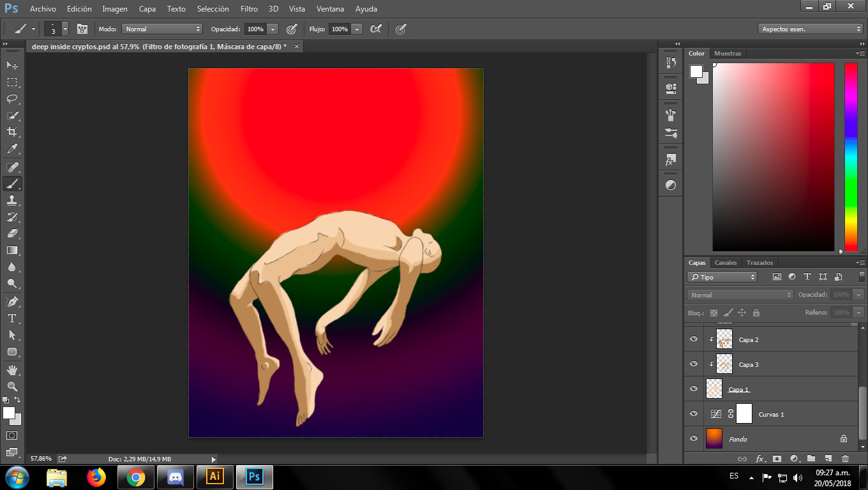Open Illustrator from the Windows taskbar
The width and height of the screenshot is (868, 490).
(215, 477)
